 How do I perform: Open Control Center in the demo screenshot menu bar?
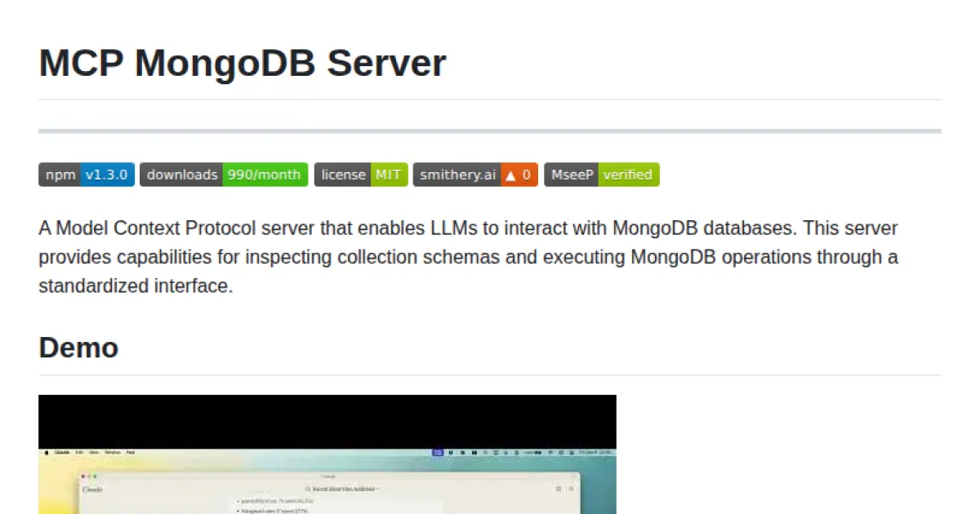560,451
